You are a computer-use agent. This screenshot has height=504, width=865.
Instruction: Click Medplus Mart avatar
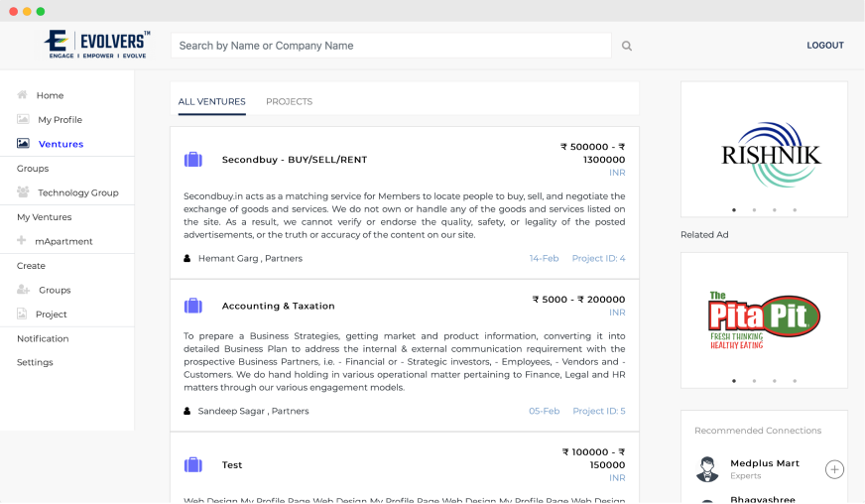707,469
